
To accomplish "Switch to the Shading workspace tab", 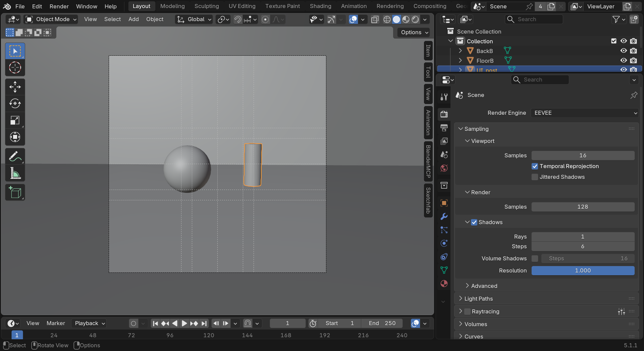I will 320,6.
